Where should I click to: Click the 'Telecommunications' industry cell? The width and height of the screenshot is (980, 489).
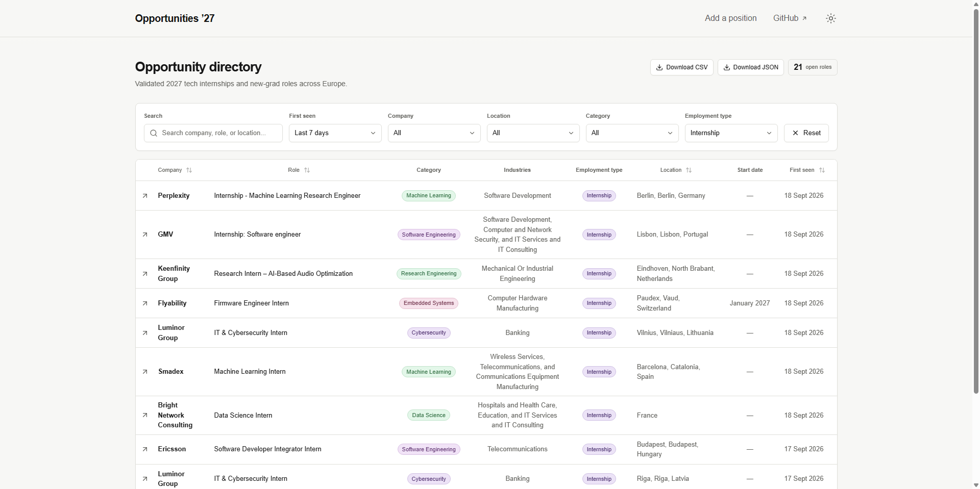[517, 449]
